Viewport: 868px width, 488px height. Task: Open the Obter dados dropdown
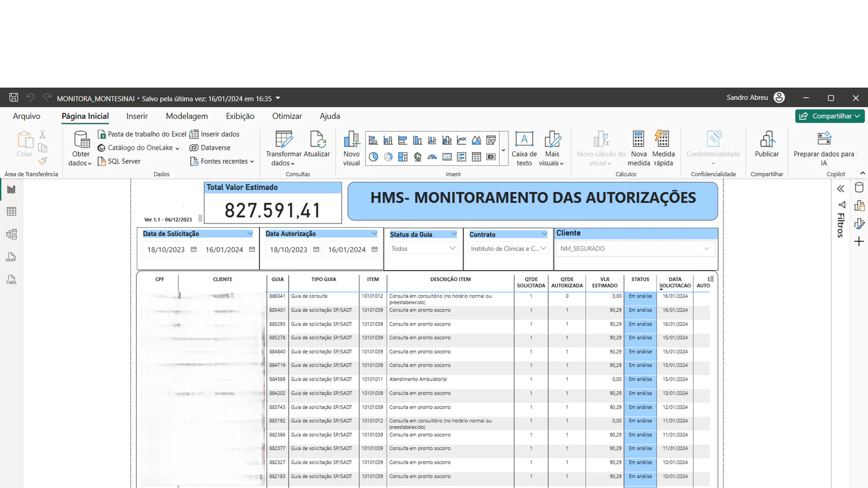[x=81, y=149]
